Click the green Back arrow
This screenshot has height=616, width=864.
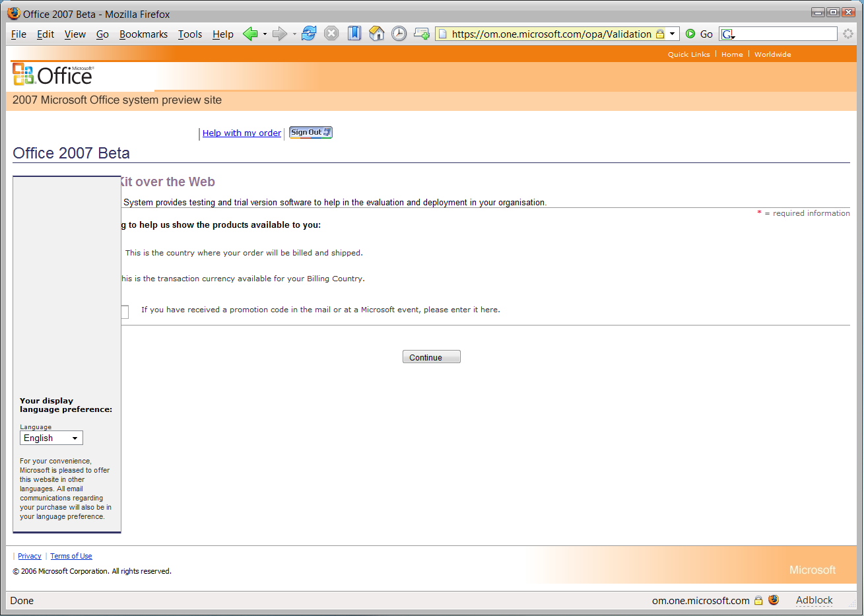[250, 34]
